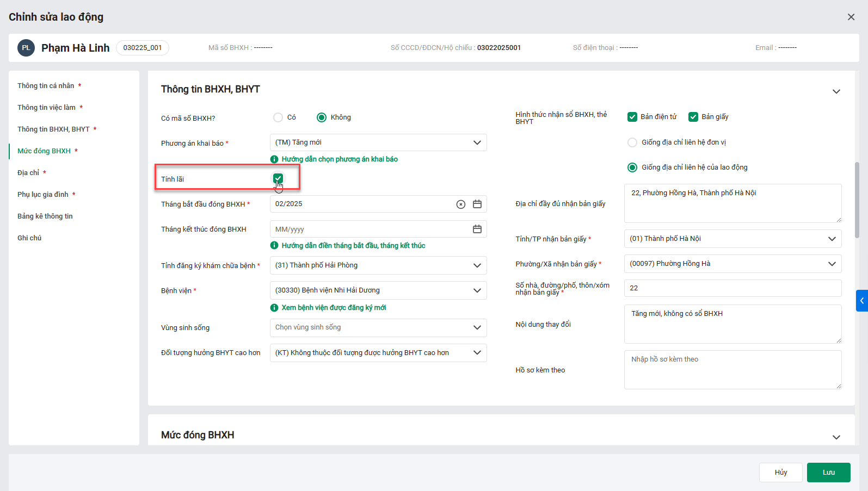Image resolution: width=868 pixels, height=491 pixels.
Task: Click info icon beside declaration plan guide
Action: pyautogui.click(x=274, y=159)
